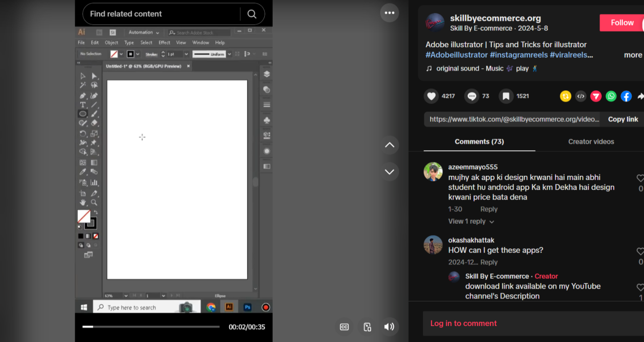Select the Zoom tool in the toolbar
644x342 pixels.
pyautogui.click(x=94, y=203)
